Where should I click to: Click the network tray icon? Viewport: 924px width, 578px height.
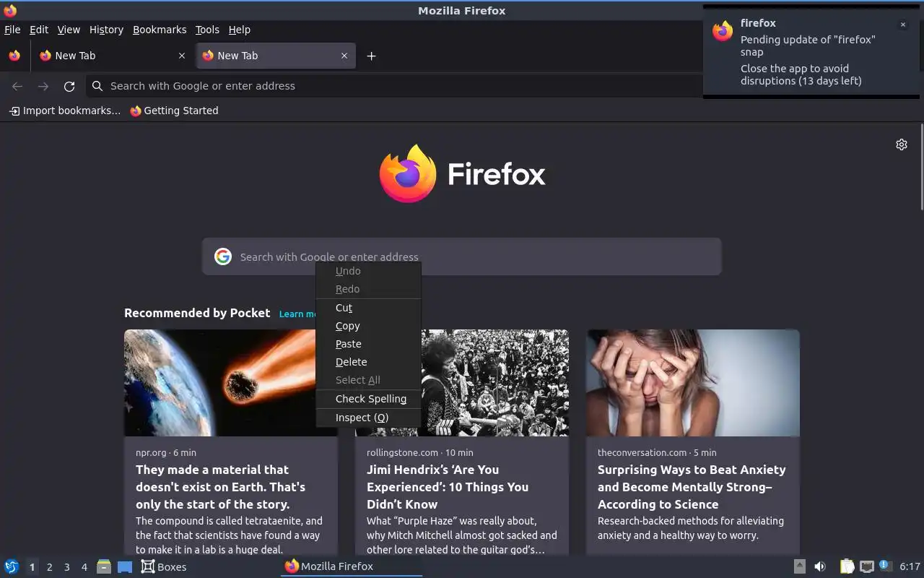[867, 566]
